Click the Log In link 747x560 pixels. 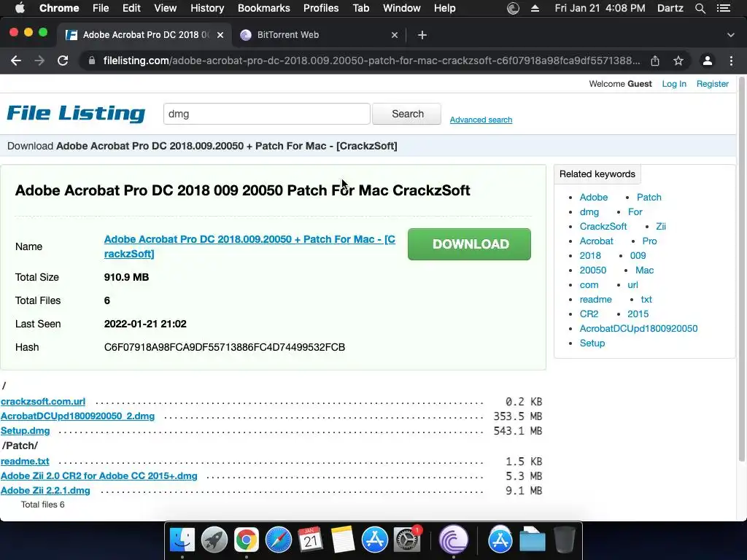coord(674,84)
